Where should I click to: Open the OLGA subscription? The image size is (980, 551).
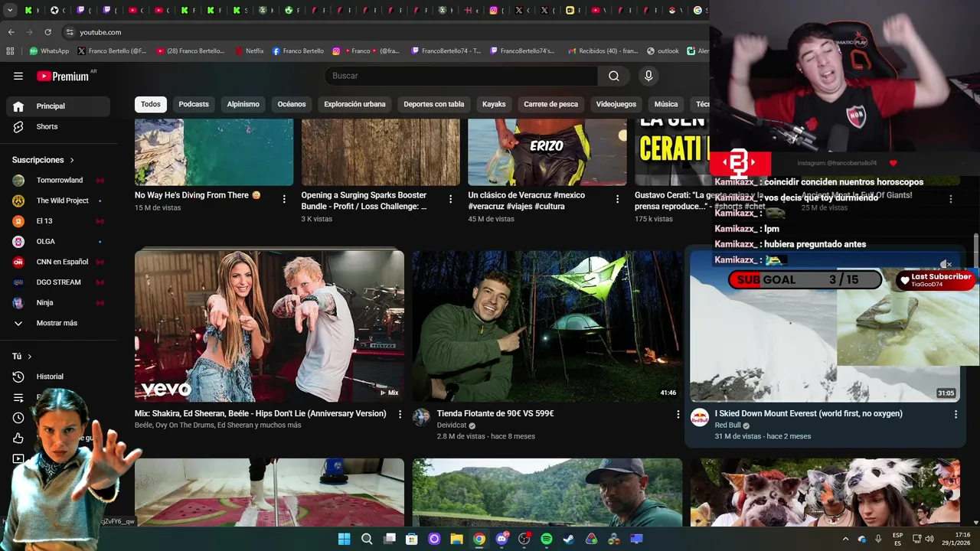pyautogui.click(x=58, y=241)
